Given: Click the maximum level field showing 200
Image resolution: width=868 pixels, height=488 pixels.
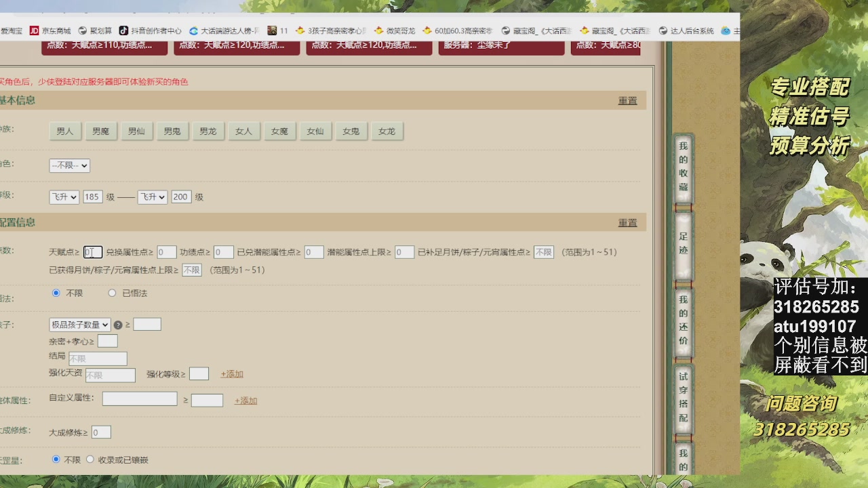Looking at the screenshot, I should [181, 197].
